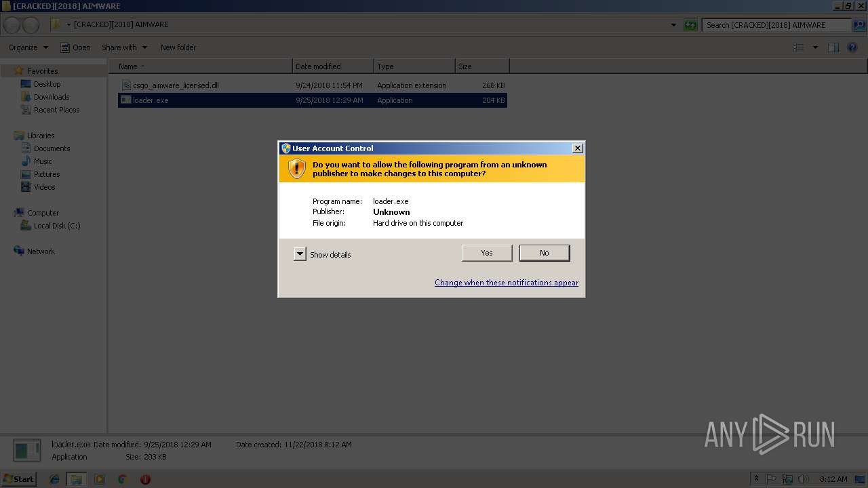Click the volume tray icon
Image resolution: width=868 pixels, height=488 pixels.
[x=804, y=479]
